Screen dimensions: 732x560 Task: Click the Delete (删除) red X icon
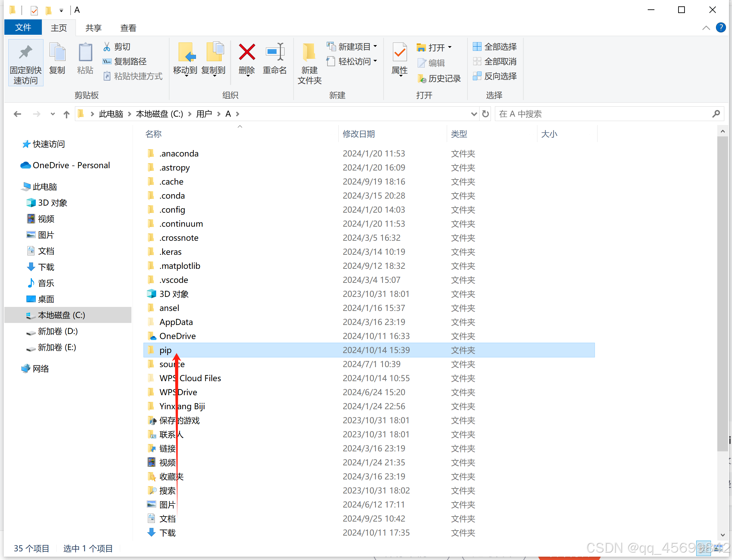[247, 52]
